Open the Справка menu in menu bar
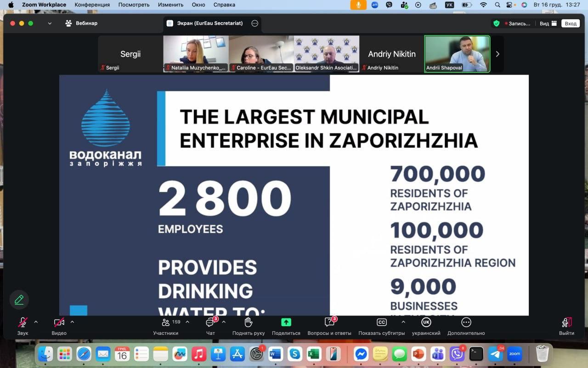The image size is (588, 368). pyautogui.click(x=224, y=5)
